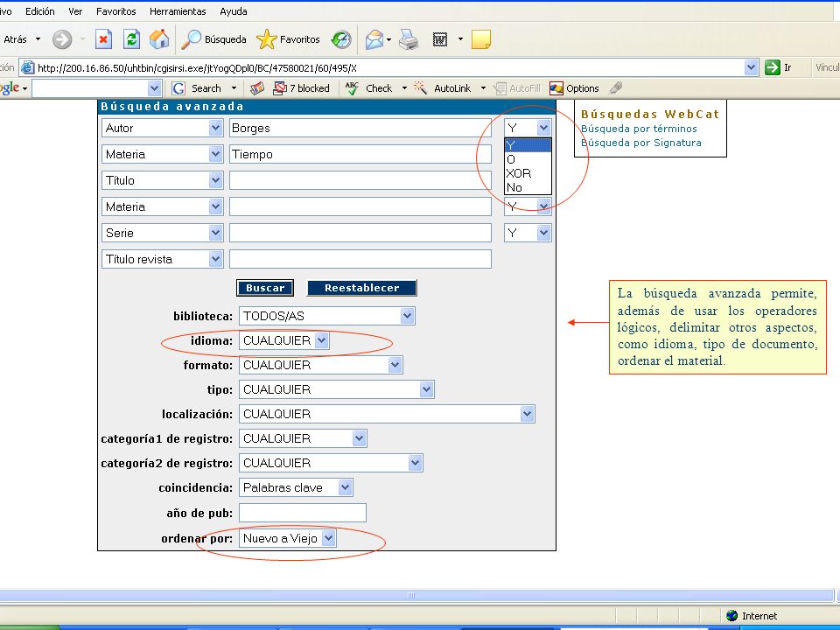Select the No operator in open list
The width and height of the screenshot is (840, 630).
(528, 187)
